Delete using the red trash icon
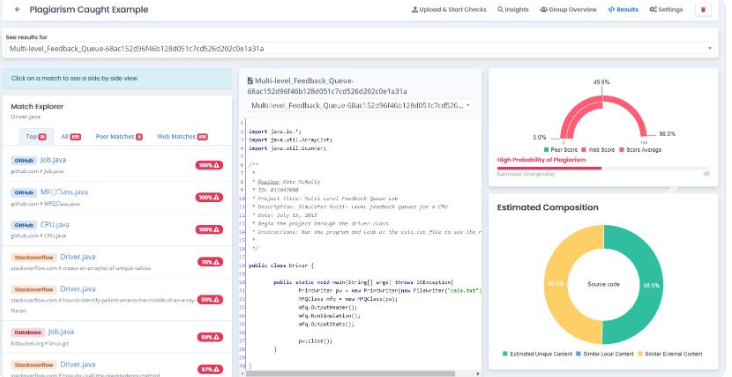732x377 pixels. [703, 9]
